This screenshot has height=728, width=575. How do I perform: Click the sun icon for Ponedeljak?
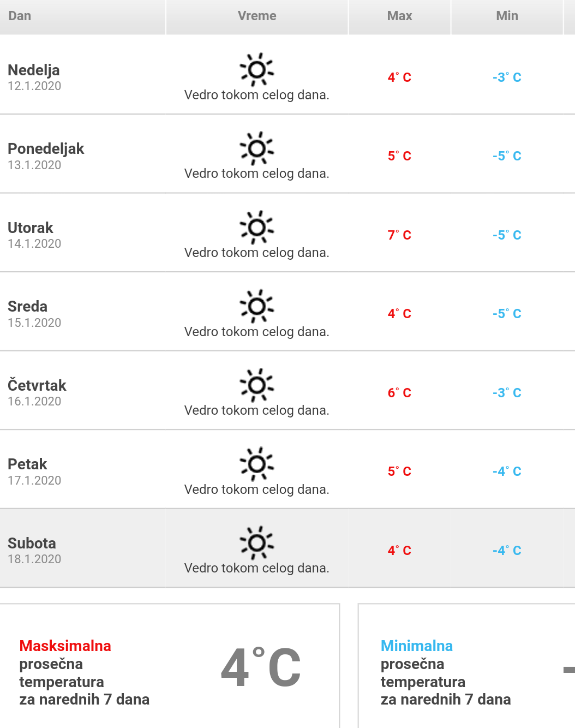257,148
